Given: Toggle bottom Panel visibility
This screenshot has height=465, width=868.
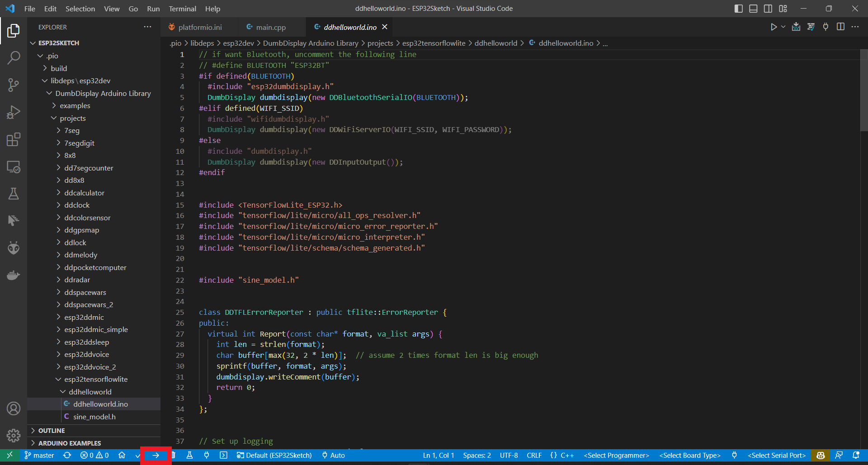Looking at the screenshot, I should point(753,9).
